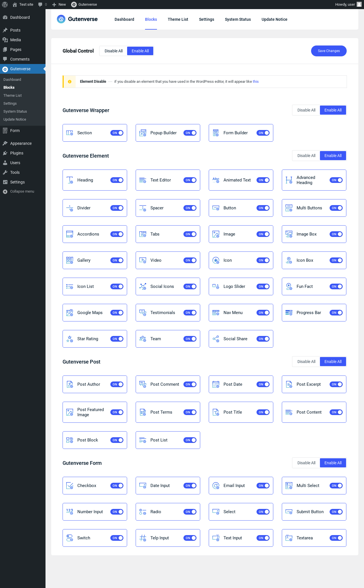364x588 pixels.
Task: Open the Settings tab in Gutenverse header
Action: [206, 19]
